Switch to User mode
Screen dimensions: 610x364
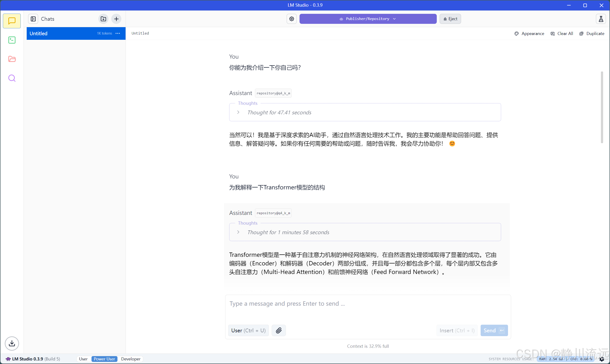(x=83, y=359)
